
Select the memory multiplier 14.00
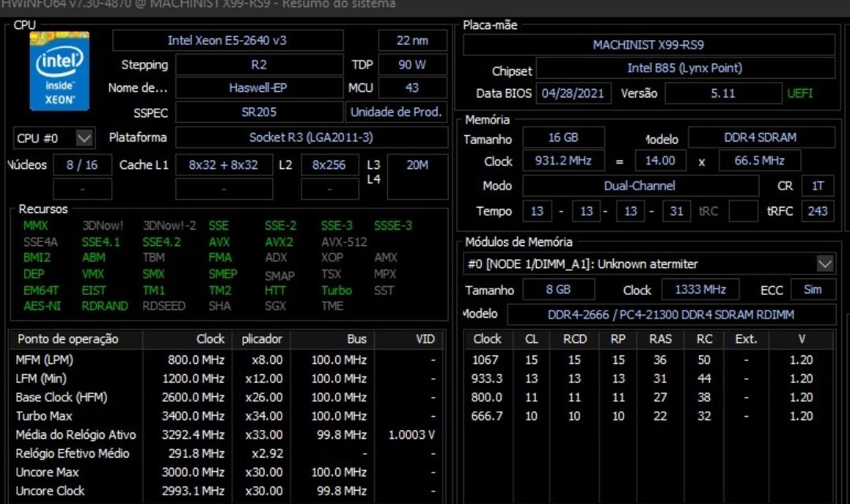tap(660, 160)
